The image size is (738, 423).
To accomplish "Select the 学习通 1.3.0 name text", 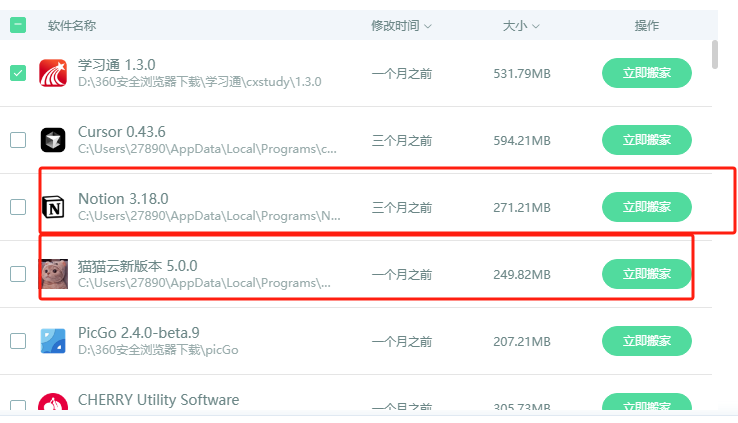I will pos(117,65).
